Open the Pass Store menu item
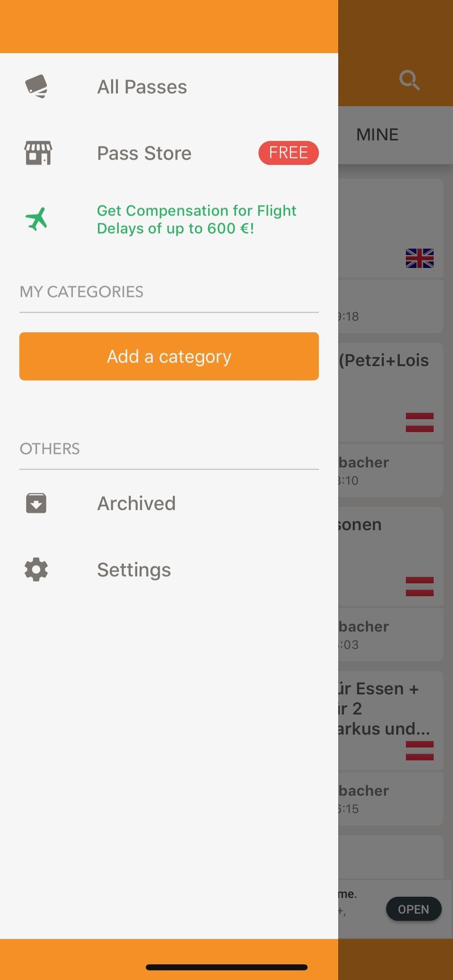453x980 pixels. click(x=144, y=153)
